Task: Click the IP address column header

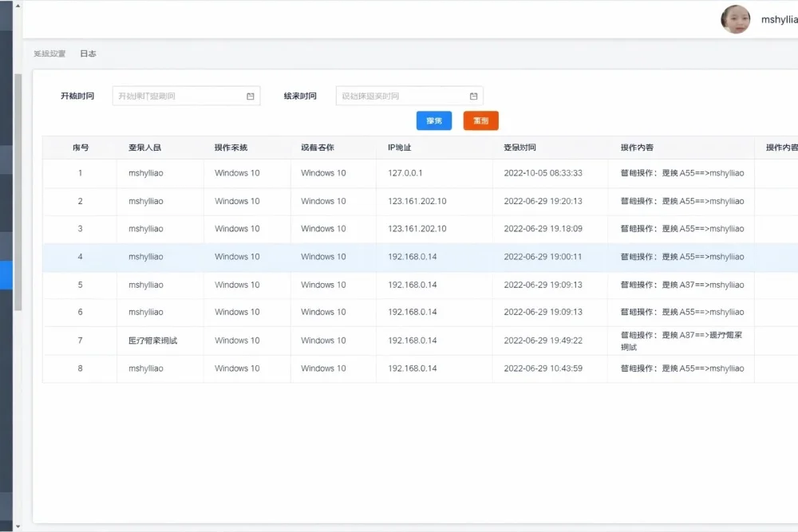Action: pos(399,148)
